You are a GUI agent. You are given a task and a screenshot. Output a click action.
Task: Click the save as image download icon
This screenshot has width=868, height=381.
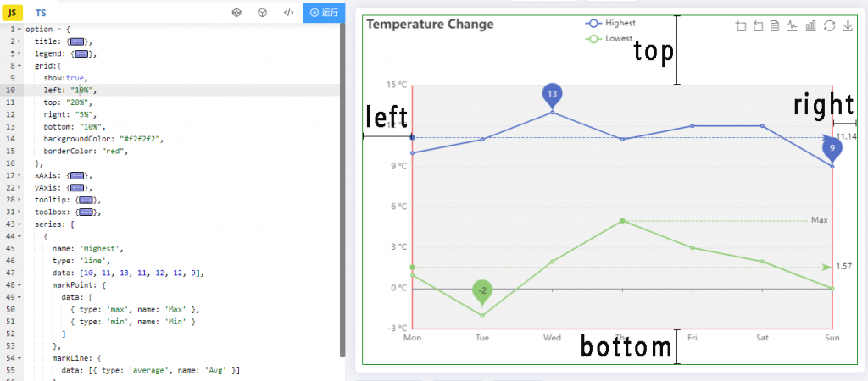(847, 26)
